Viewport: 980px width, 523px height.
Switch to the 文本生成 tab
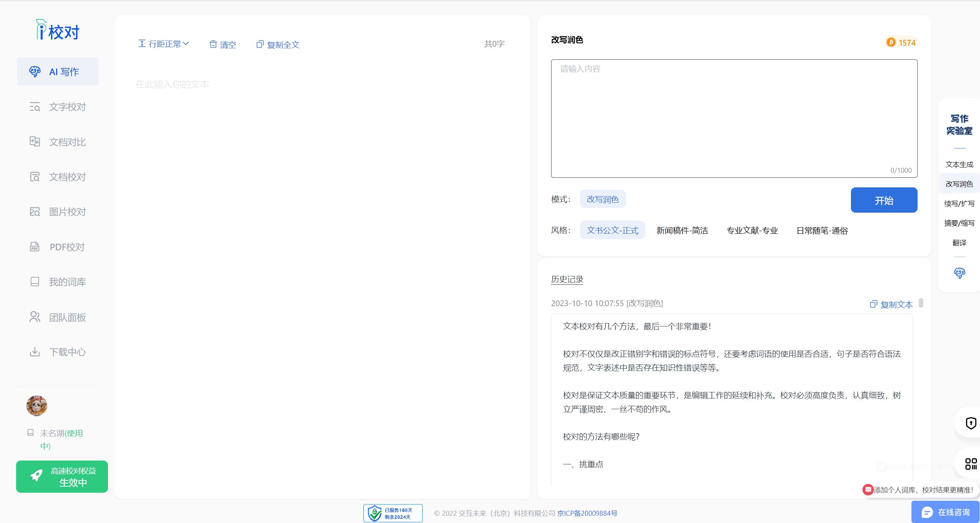coord(959,164)
